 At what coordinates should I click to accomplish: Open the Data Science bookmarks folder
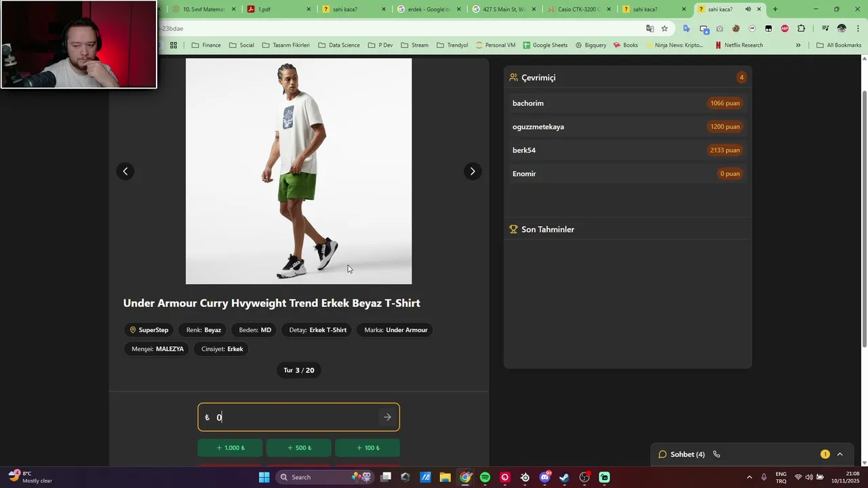(338, 45)
